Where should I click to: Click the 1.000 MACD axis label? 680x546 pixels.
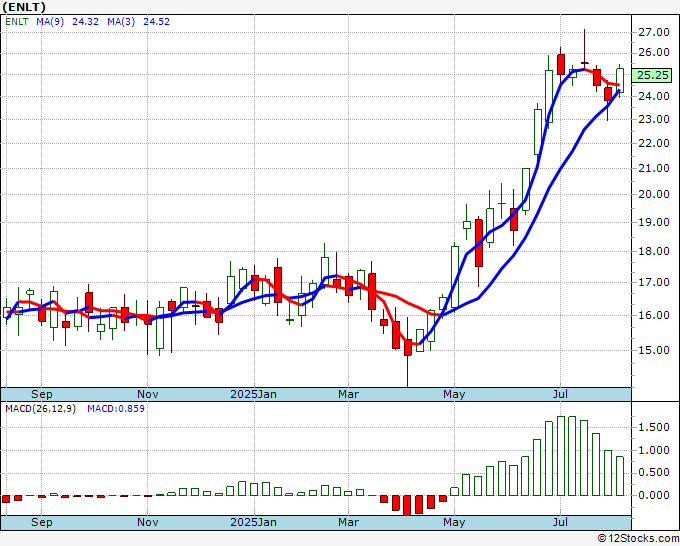(x=654, y=451)
